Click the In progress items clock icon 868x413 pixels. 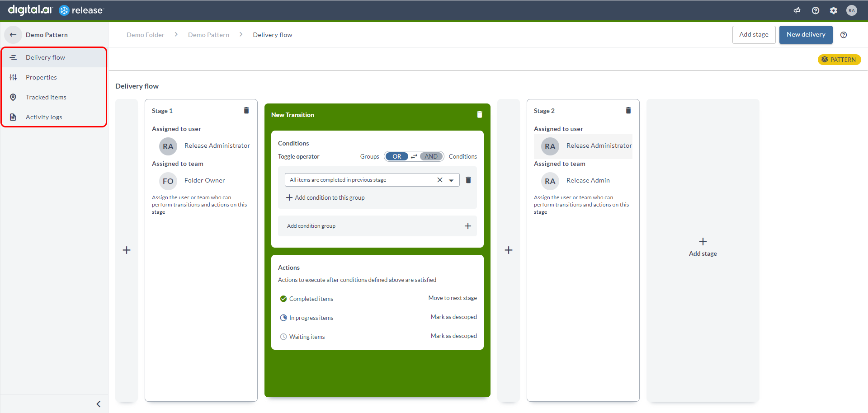[x=283, y=318]
